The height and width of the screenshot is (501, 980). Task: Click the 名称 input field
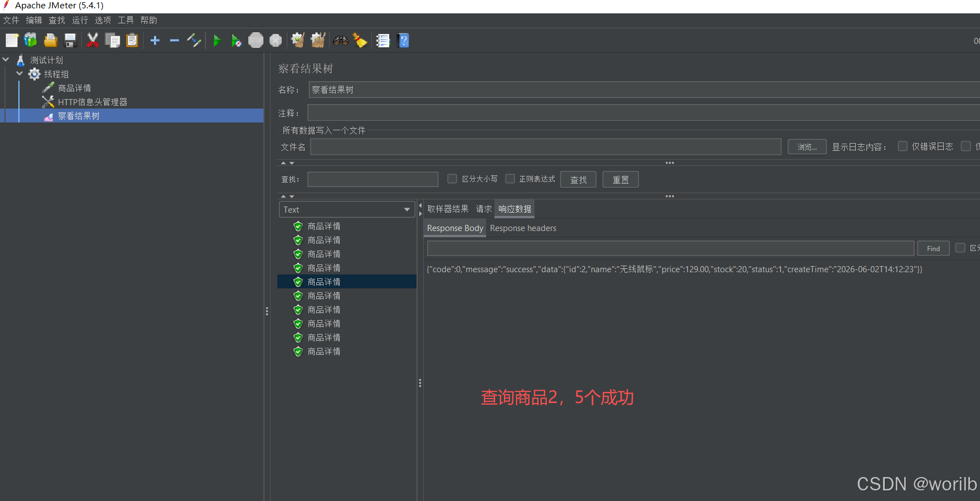coord(644,90)
